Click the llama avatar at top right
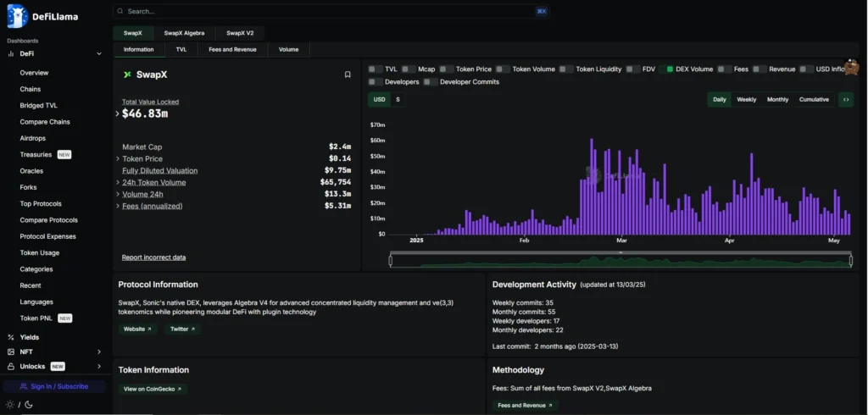 pos(852,68)
